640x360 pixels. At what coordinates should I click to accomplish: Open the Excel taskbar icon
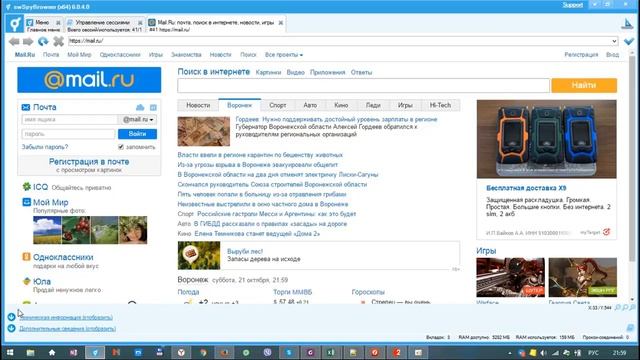pos(331,352)
